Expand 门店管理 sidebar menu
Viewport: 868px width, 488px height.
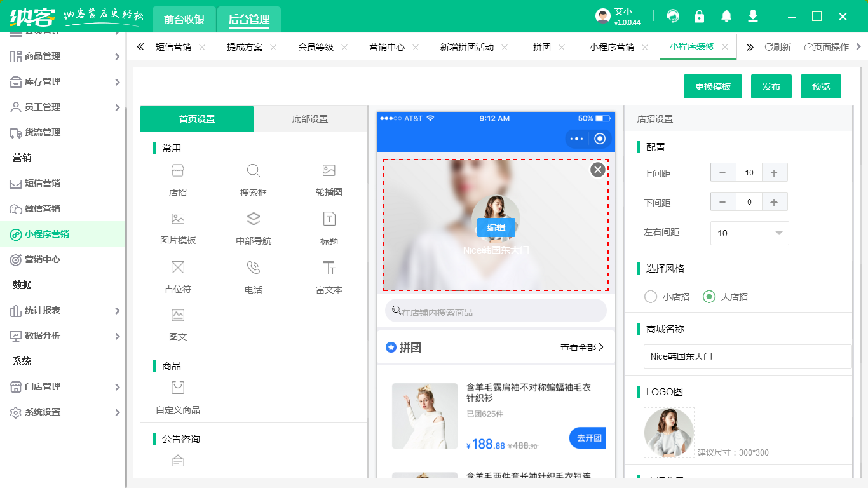click(62, 386)
